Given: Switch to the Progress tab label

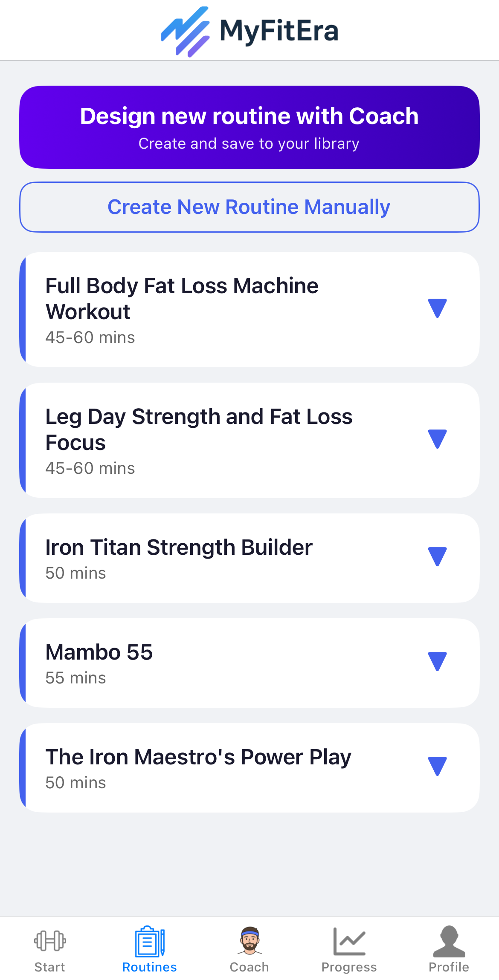Looking at the screenshot, I should pyautogui.click(x=349, y=968).
